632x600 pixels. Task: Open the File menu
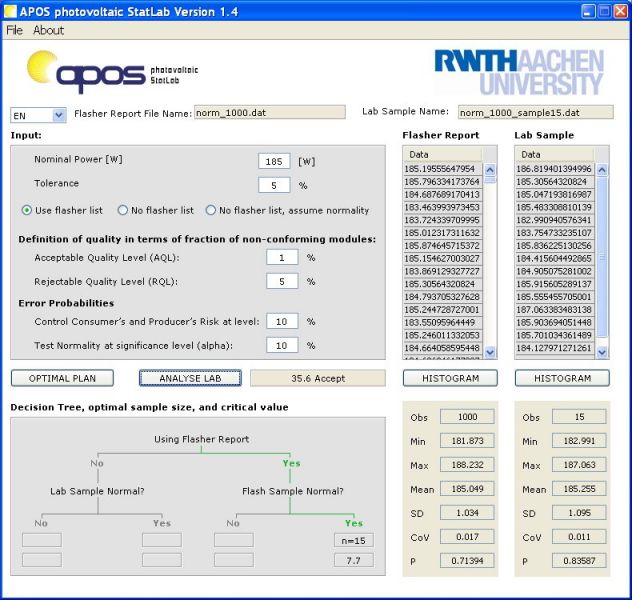tap(14, 30)
